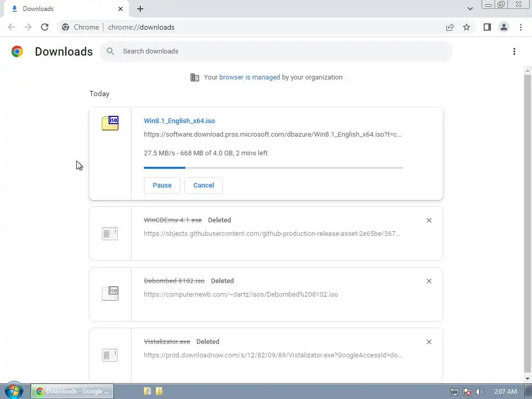Click the browser back arrow
The image size is (532, 399).
click(11, 27)
